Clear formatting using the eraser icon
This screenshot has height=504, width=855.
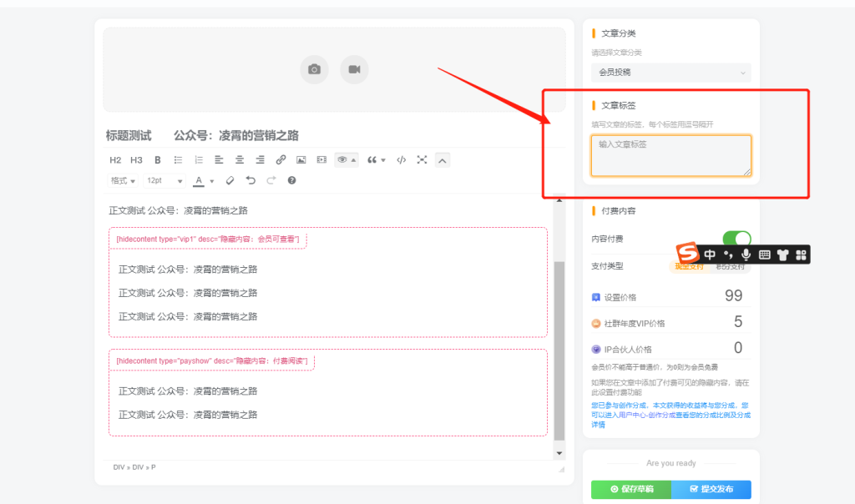(230, 180)
